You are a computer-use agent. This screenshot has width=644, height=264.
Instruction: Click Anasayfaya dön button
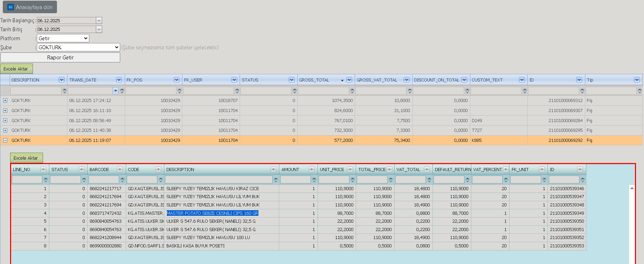[x=30, y=7]
